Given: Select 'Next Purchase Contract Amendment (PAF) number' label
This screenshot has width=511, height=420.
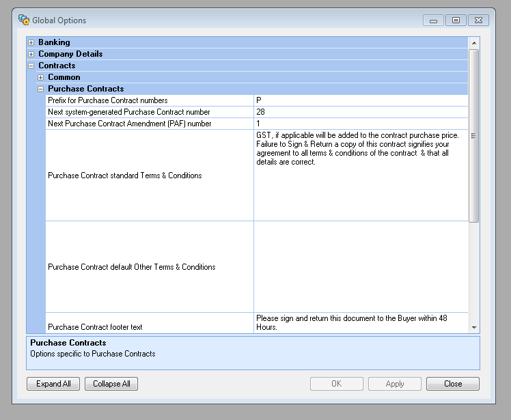Looking at the screenshot, I should coord(129,124).
